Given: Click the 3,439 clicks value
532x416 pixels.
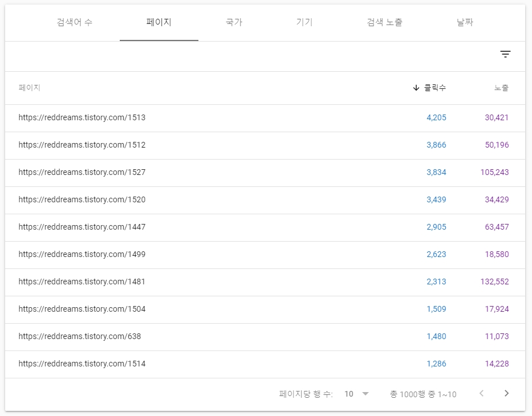Looking at the screenshot, I should (436, 199).
